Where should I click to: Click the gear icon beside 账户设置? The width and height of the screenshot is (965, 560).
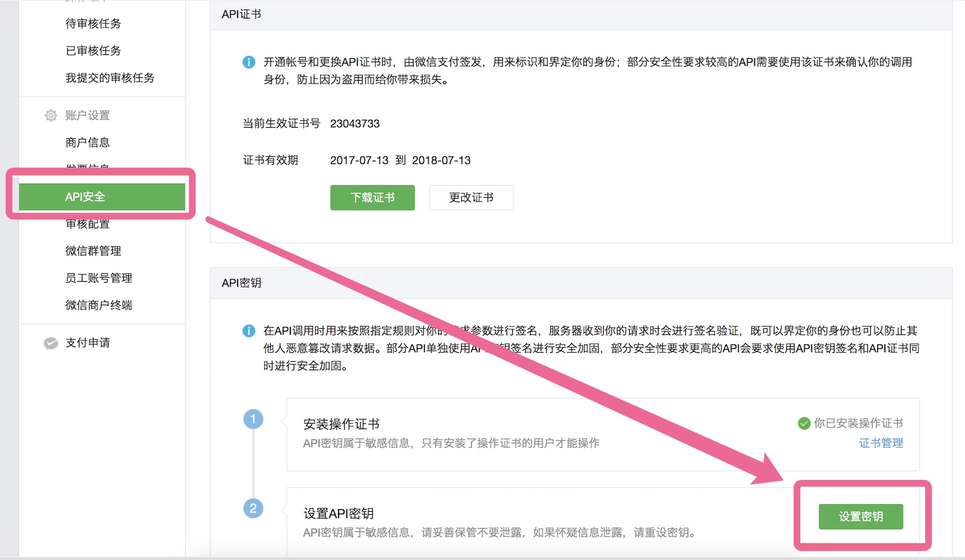[x=50, y=115]
